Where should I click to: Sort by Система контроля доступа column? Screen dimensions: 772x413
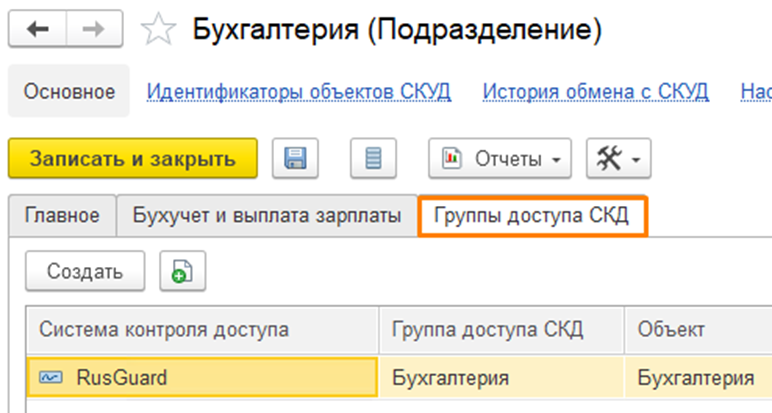[165, 329]
